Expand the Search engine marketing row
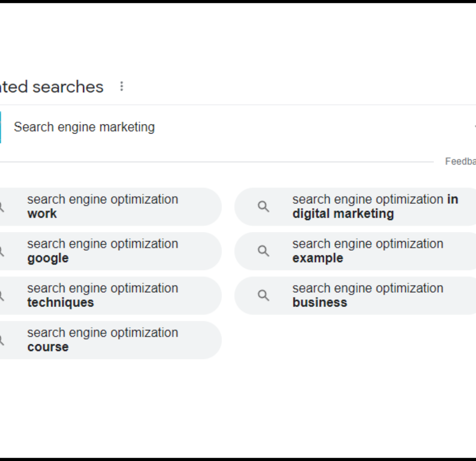This screenshot has height=461, width=476. 238,127
